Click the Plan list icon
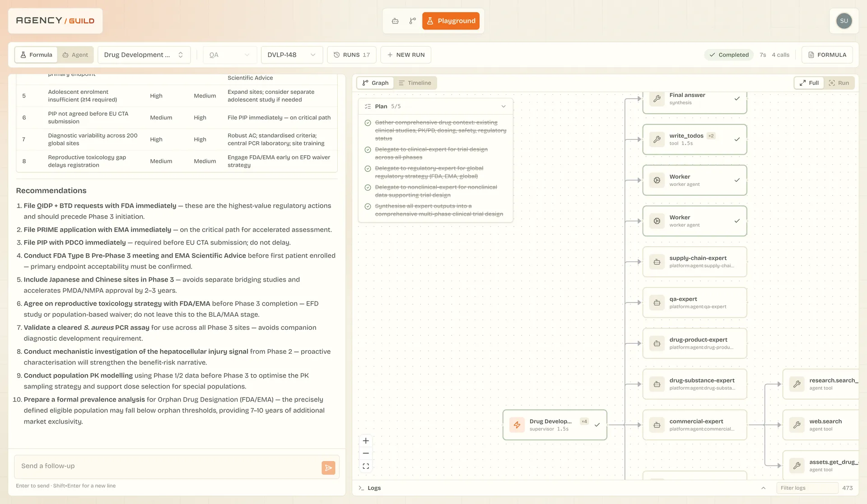The width and height of the screenshot is (867, 504). (368, 106)
